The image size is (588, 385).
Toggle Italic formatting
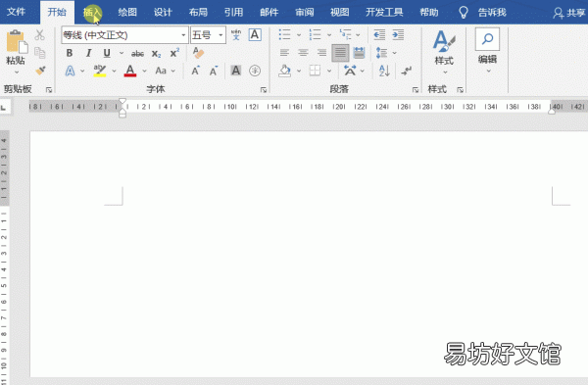click(88, 53)
